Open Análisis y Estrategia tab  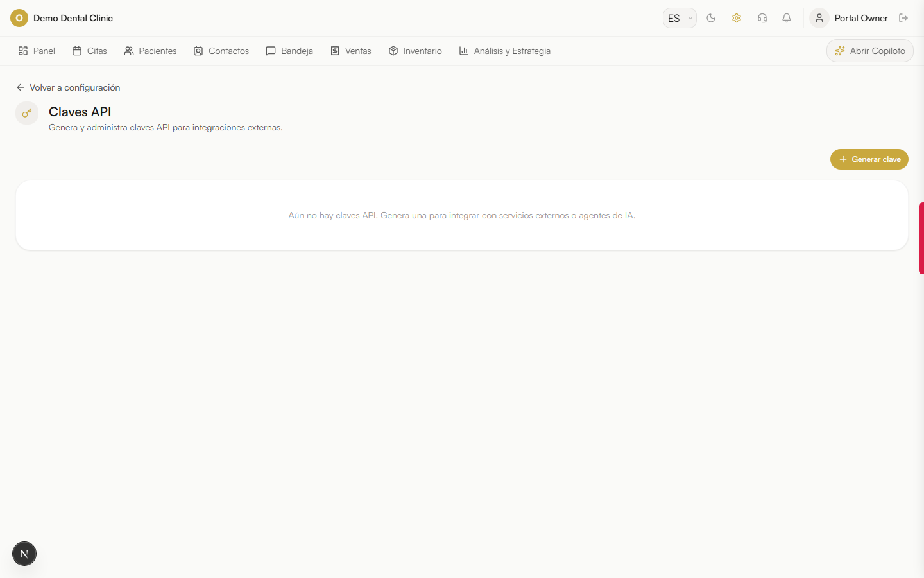505,51
